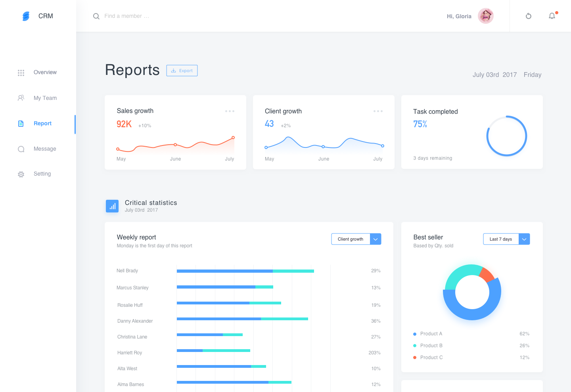Open Client growth three-dot menu
Viewport: 571px width, 392px height.
tap(378, 111)
